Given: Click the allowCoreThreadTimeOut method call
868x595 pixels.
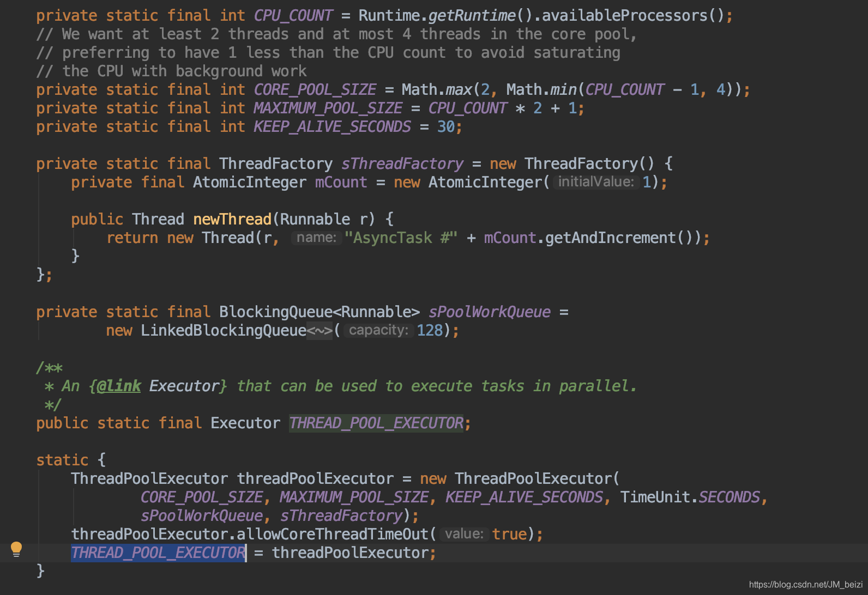Looking at the screenshot, I should pos(333,535).
